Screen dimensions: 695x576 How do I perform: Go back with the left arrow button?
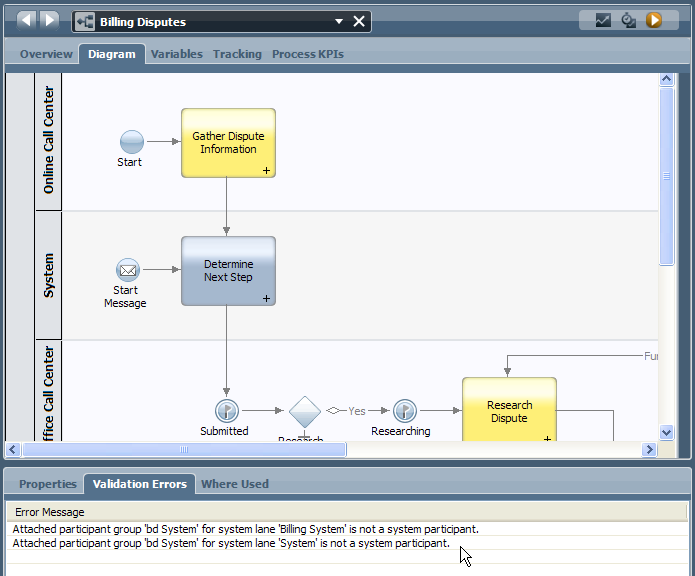(x=27, y=20)
